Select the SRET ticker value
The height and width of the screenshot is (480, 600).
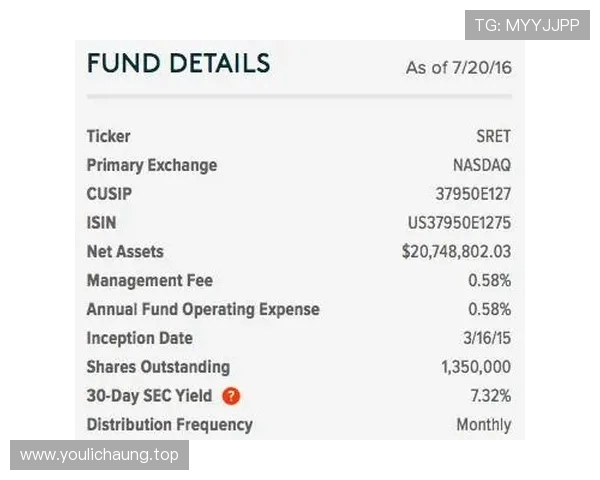[493, 137]
